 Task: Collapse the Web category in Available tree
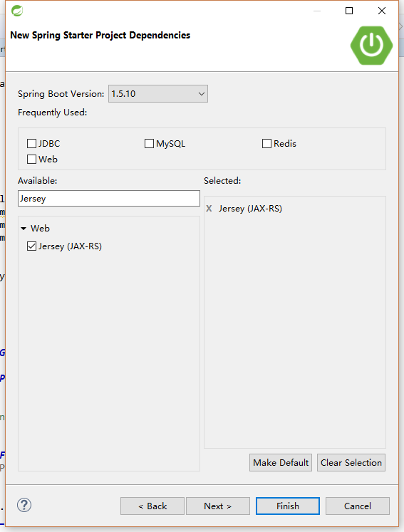tap(24, 229)
